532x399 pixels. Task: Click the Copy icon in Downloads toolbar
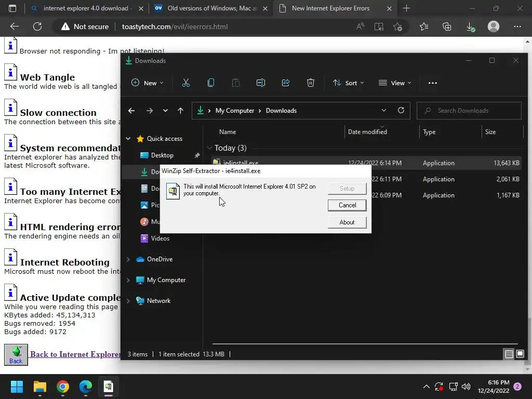[x=211, y=83]
